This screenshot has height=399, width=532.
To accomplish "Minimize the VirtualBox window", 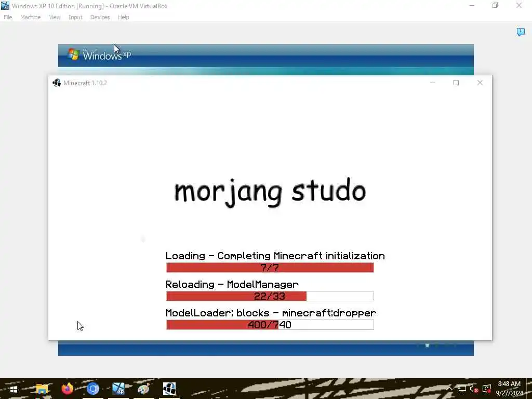I will click(x=472, y=6).
